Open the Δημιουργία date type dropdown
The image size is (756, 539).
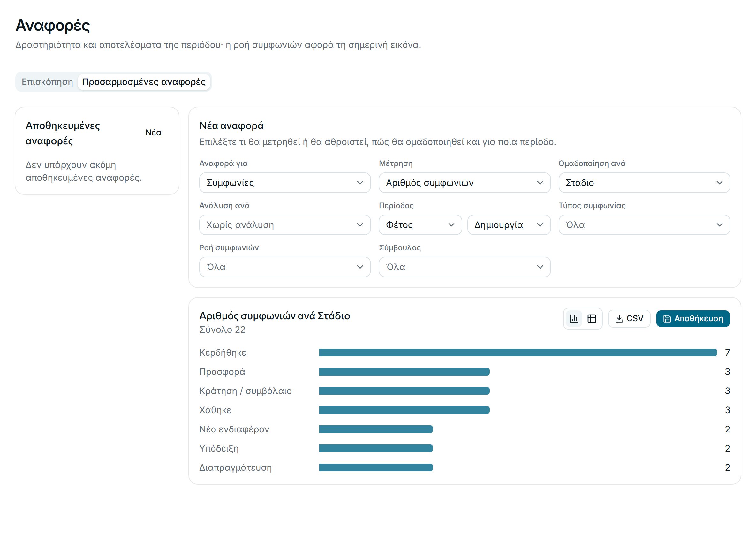(509, 225)
